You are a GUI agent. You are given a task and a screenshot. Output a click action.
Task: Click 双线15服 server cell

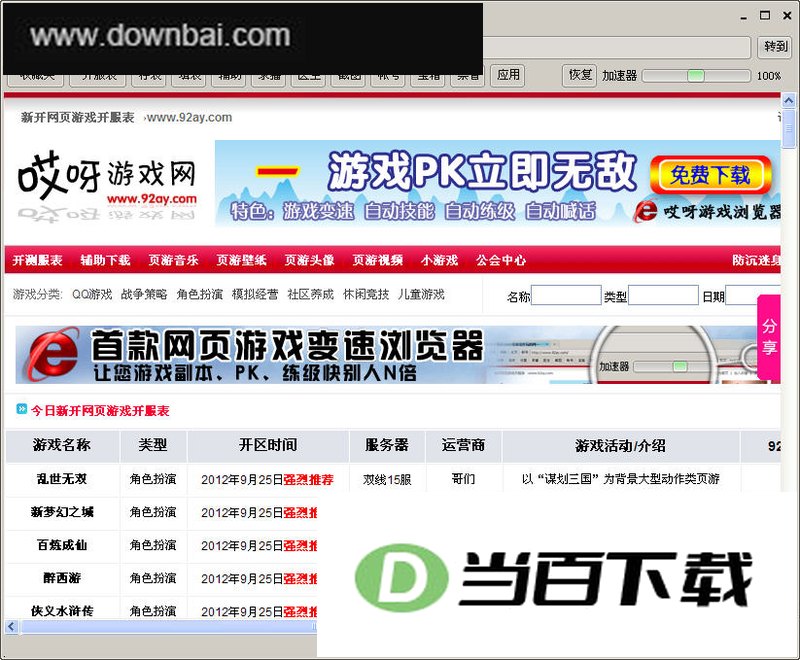click(x=387, y=479)
